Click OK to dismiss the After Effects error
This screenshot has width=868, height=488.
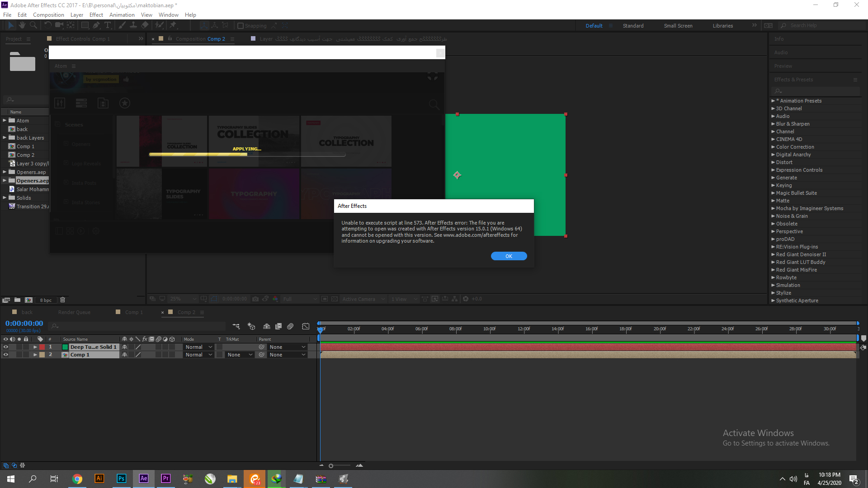tap(508, 256)
